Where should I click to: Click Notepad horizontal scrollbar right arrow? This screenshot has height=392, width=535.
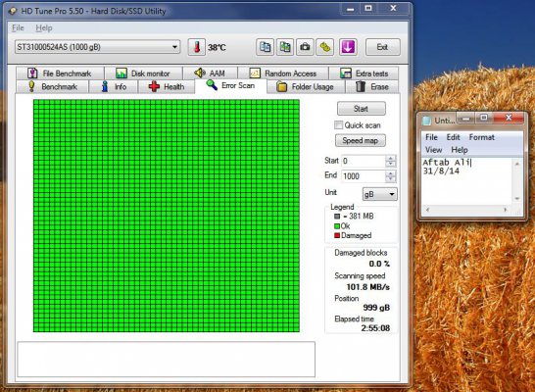coord(506,210)
